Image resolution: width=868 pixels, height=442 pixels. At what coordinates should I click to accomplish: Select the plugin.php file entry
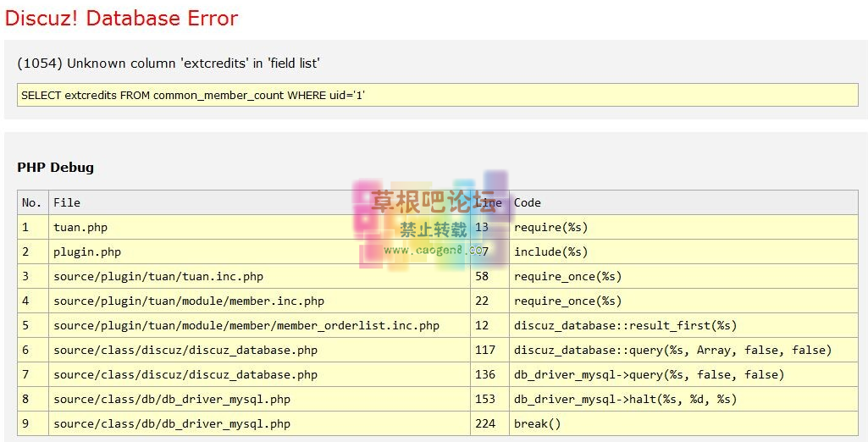[x=87, y=251]
